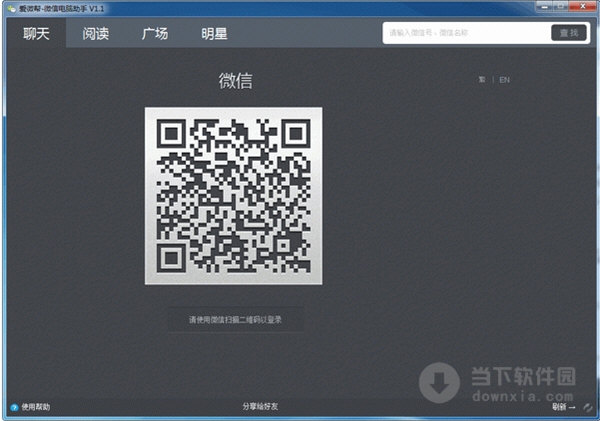Switch language to Traditional Chinese 繁
The image size is (600, 421).
(x=482, y=79)
